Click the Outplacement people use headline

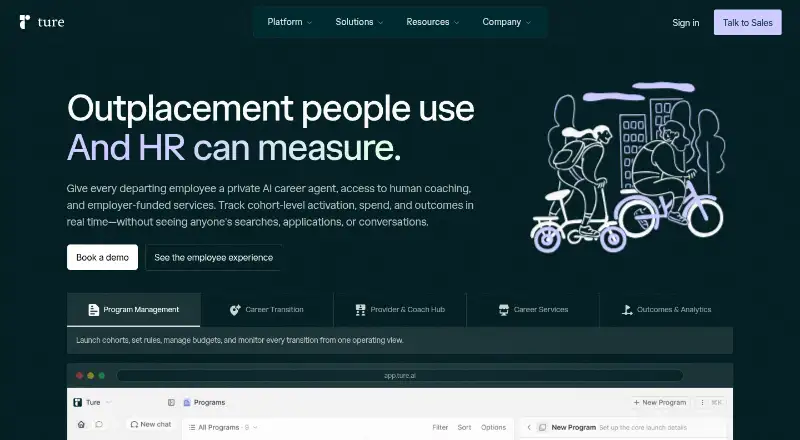click(270, 108)
